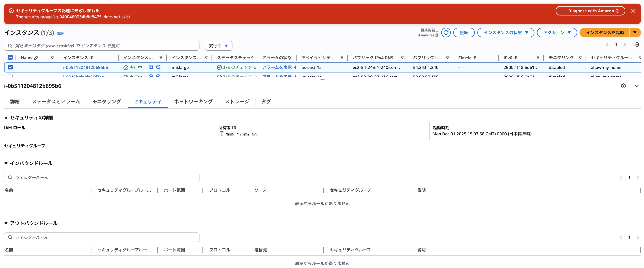The width and height of the screenshot is (644, 268).
Task: Copy the 所有者 ID value
Action: [222, 134]
